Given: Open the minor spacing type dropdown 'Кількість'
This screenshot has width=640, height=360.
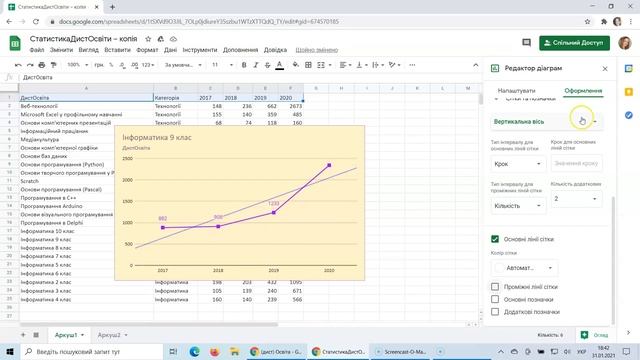Looking at the screenshot, I should (518, 206).
